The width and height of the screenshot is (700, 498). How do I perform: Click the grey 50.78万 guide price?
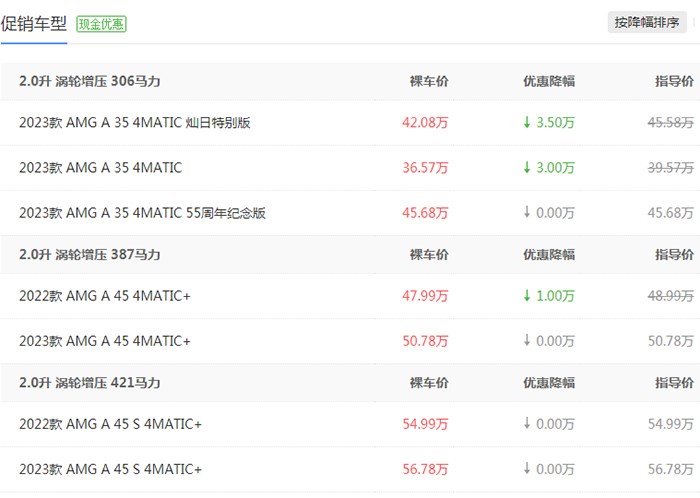671,341
